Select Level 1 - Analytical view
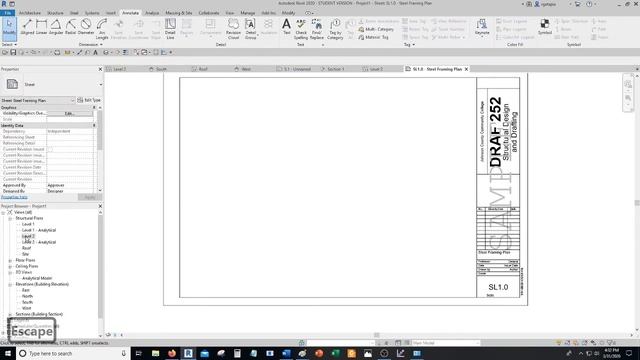The height and width of the screenshot is (360, 640). click(x=39, y=230)
